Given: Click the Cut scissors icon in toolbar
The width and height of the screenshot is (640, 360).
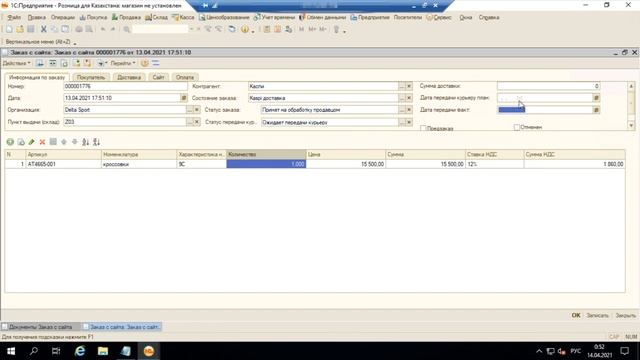Looking at the screenshot, I should 43,29.
